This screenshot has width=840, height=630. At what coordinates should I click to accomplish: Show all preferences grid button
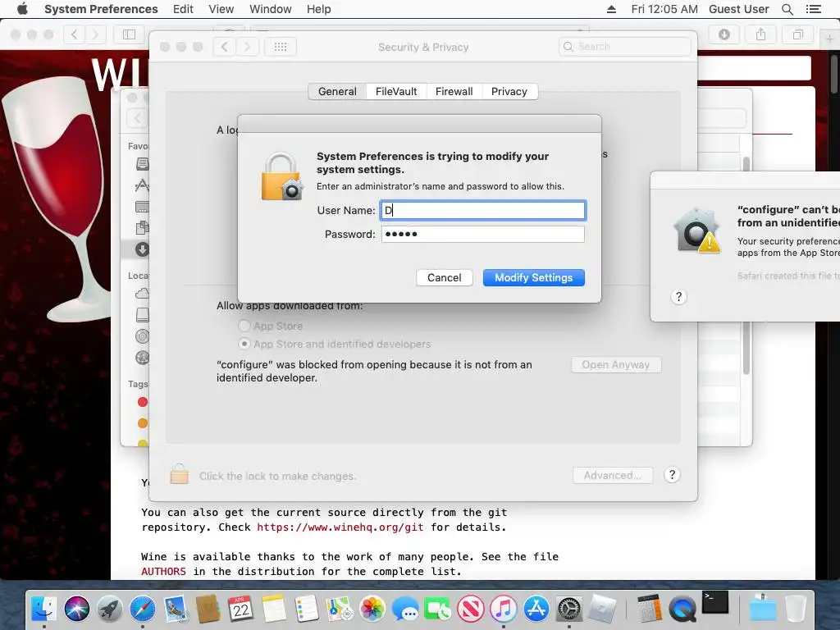click(x=281, y=47)
